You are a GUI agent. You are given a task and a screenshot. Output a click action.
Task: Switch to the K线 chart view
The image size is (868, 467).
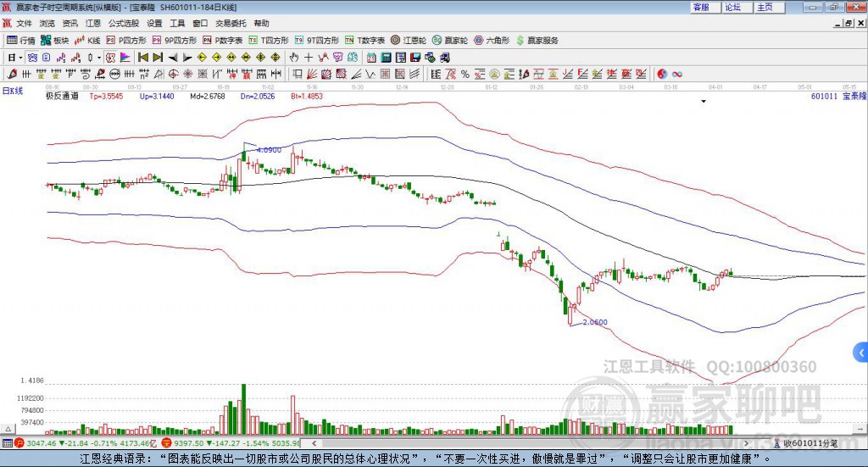pos(87,41)
